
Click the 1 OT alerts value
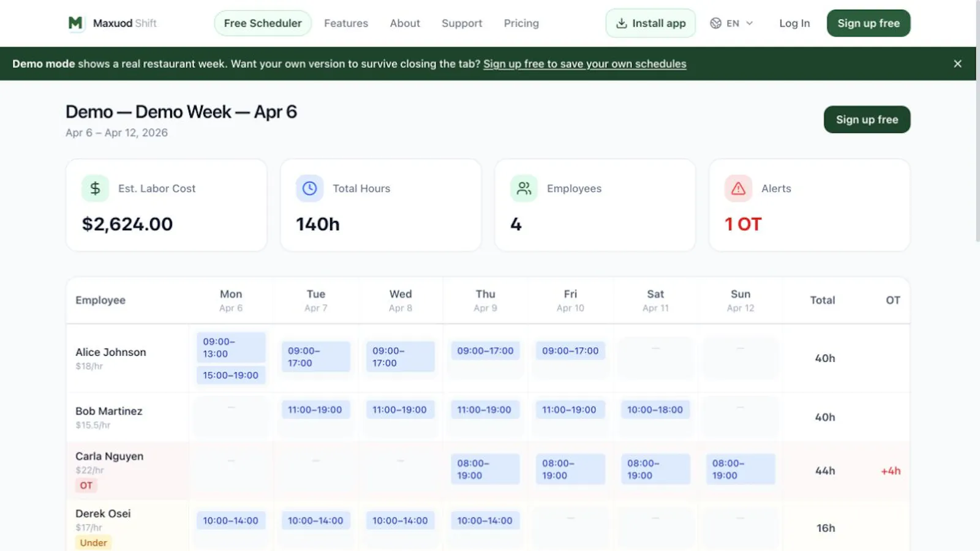point(743,224)
